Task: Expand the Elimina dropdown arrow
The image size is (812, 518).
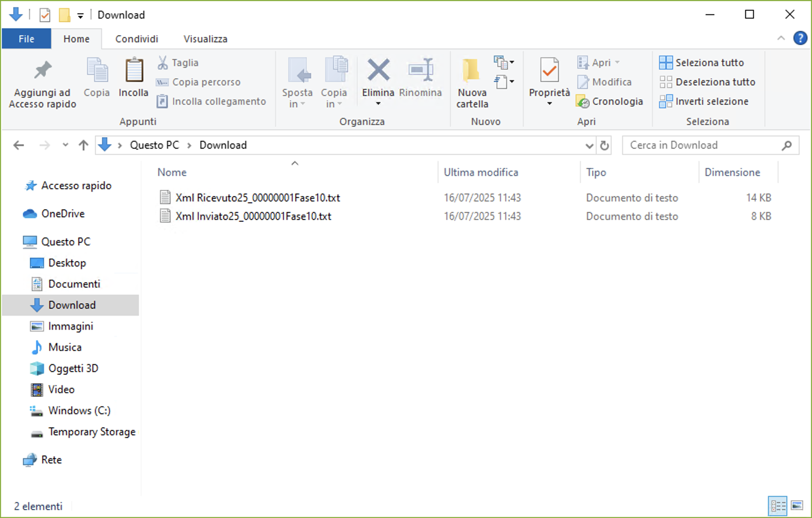Action: click(378, 104)
